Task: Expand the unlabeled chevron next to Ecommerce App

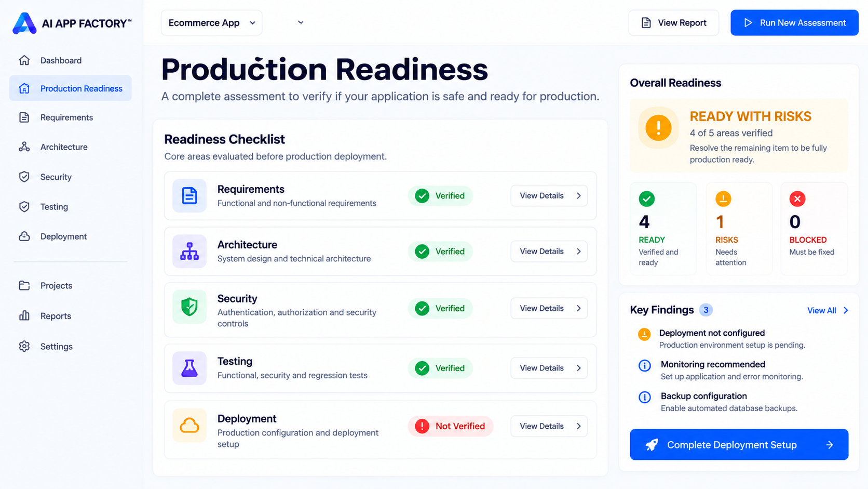Action: click(x=301, y=22)
